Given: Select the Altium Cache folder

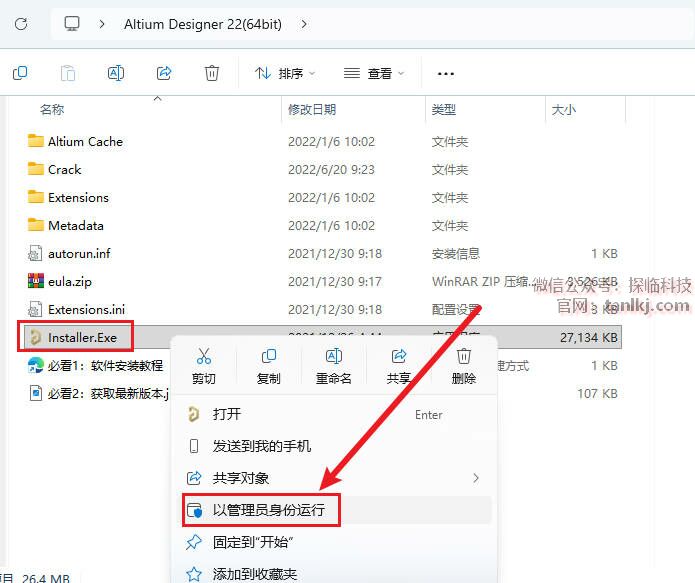Looking at the screenshot, I should [x=85, y=141].
